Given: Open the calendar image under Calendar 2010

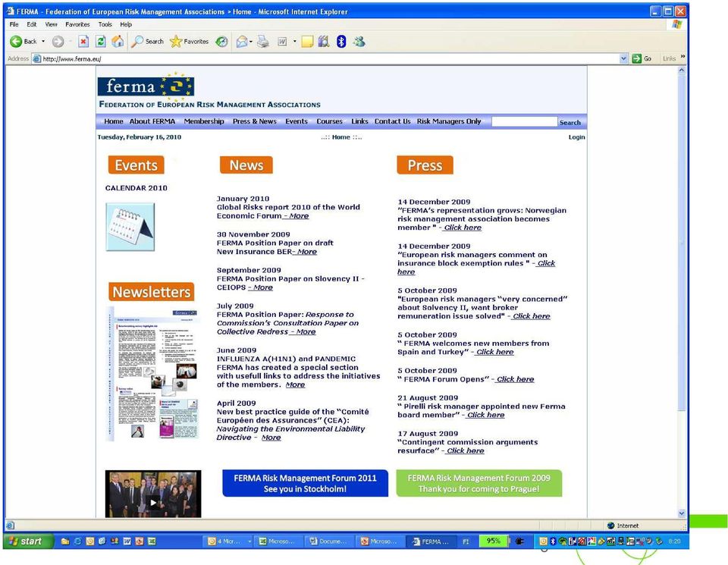Looking at the screenshot, I should pos(130,227).
